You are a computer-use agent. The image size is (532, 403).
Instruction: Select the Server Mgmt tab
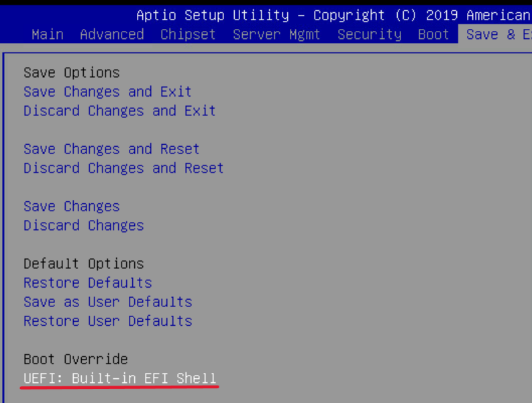(x=276, y=34)
